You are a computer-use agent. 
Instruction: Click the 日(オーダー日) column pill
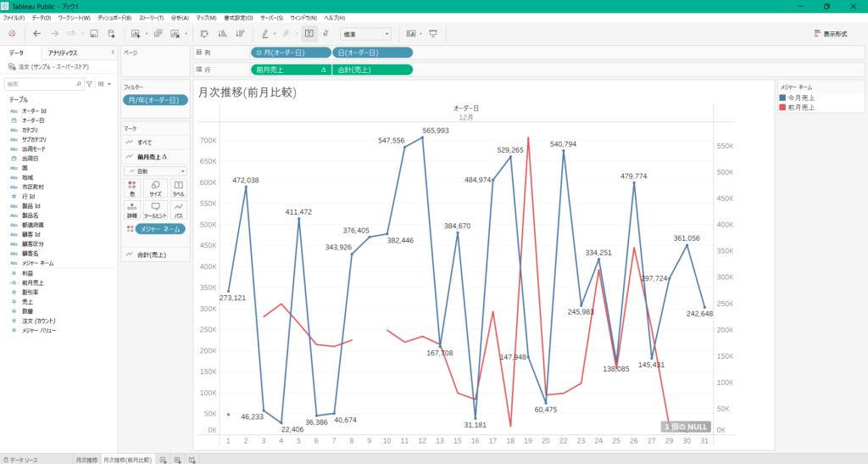373,53
